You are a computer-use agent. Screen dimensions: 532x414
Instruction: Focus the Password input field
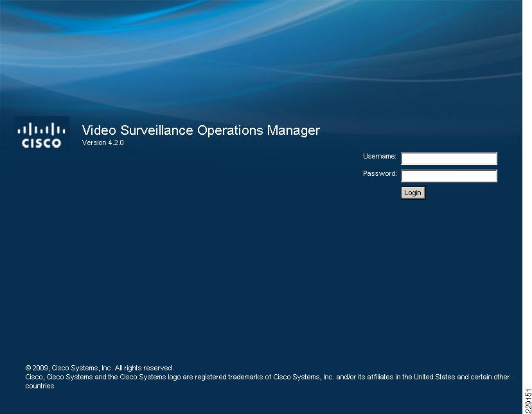(x=449, y=176)
